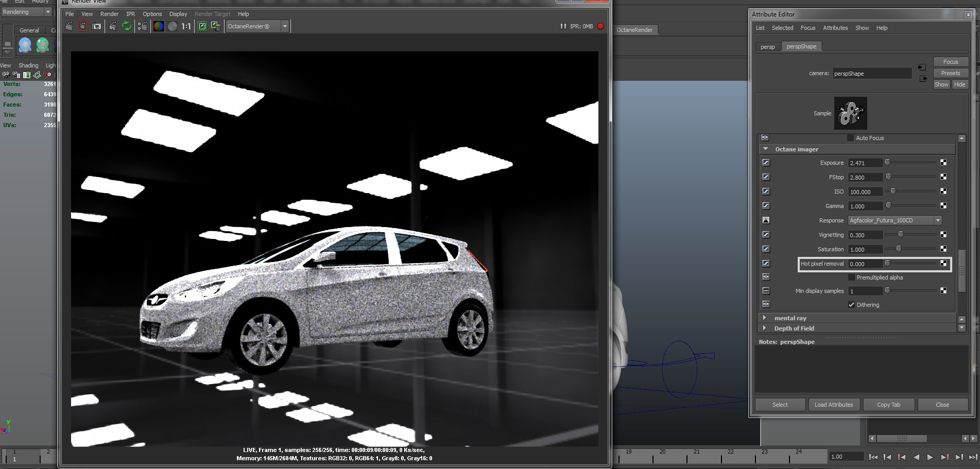The width and height of the screenshot is (980, 469).
Task: Click the Focus button in Attribute Editor
Action: (951, 62)
